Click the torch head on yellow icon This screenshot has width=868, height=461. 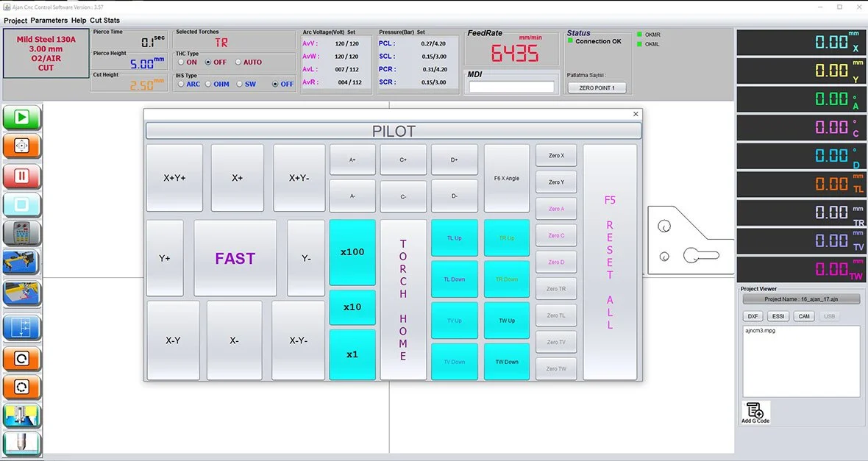(x=21, y=416)
